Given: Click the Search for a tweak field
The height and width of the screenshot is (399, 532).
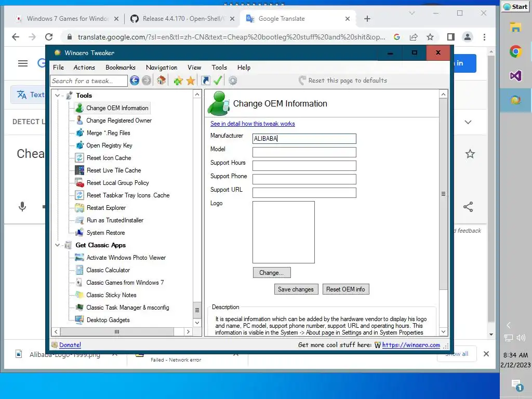Looking at the screenshot, I should tap(89, 81).
